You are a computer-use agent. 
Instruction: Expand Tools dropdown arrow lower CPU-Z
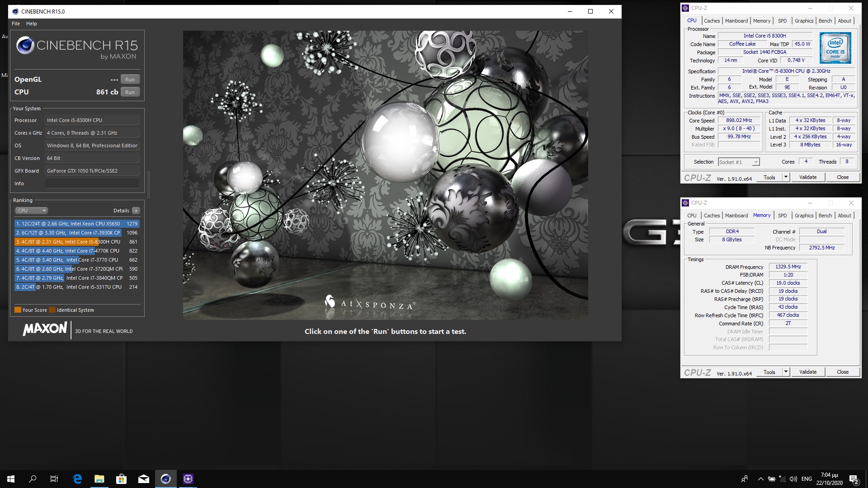[786, 372]
